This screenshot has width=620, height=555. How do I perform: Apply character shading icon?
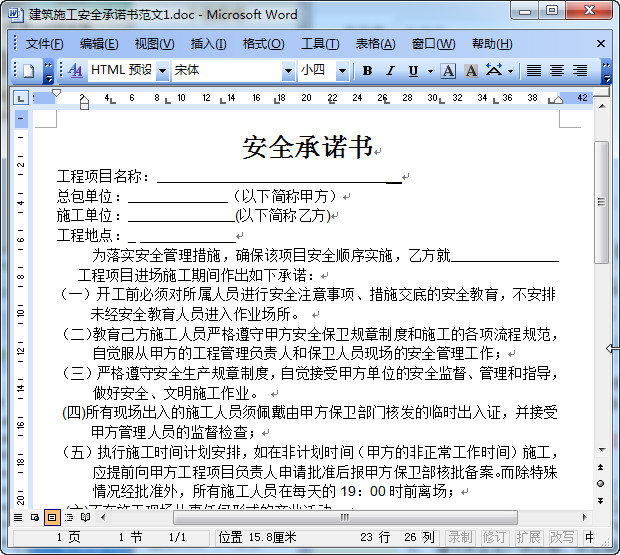click(471, 71)
